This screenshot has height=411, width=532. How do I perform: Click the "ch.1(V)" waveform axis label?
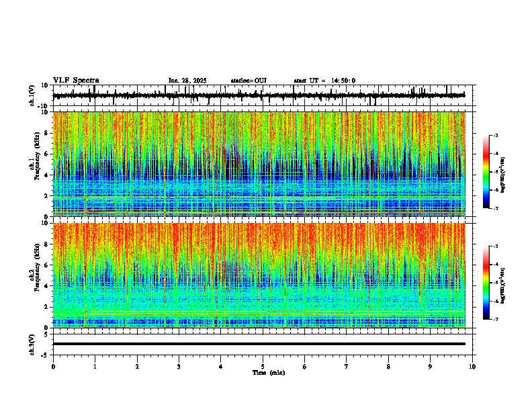pos(32,95)
